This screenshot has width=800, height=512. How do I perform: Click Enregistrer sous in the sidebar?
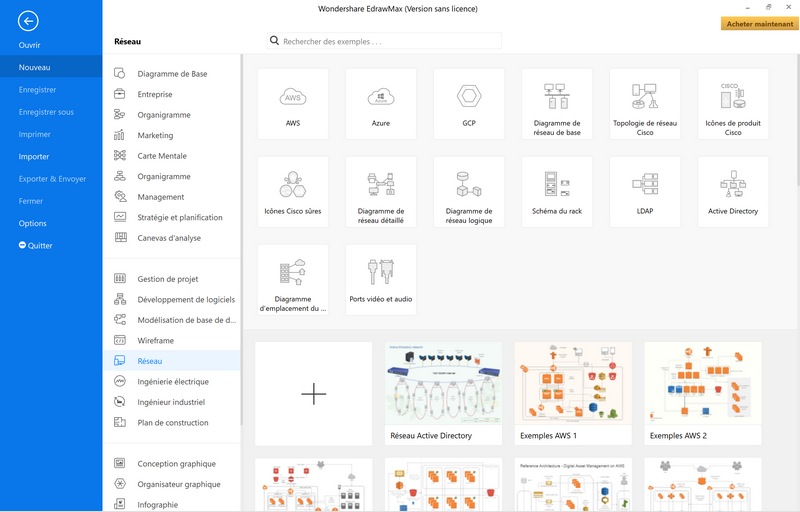coord(51,112)
